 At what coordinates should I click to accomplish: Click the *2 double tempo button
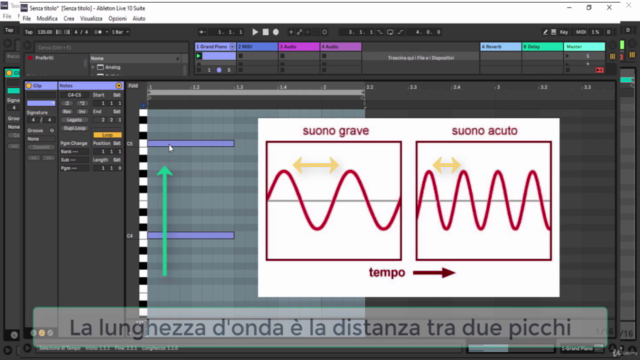click(82, 103)
